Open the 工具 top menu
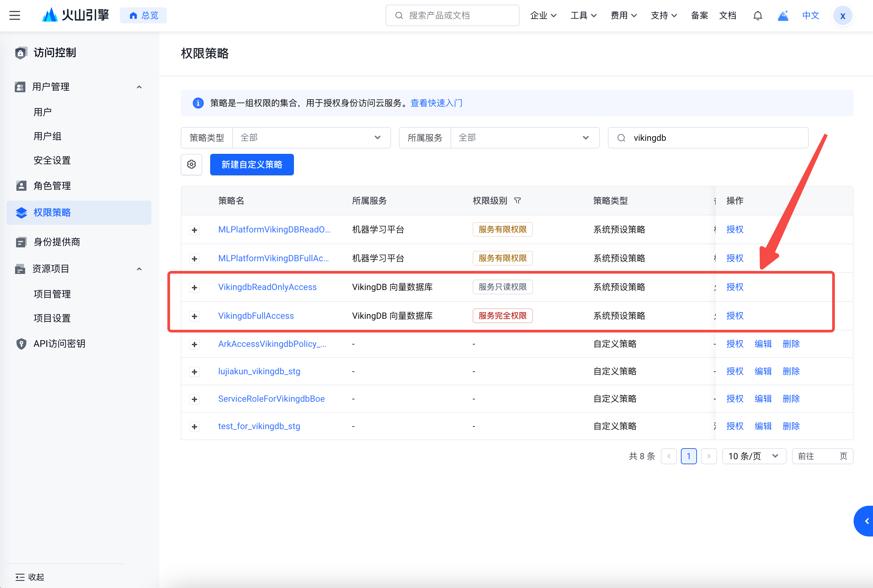Viewport: 873px width, 588px height. coord(583,15)
